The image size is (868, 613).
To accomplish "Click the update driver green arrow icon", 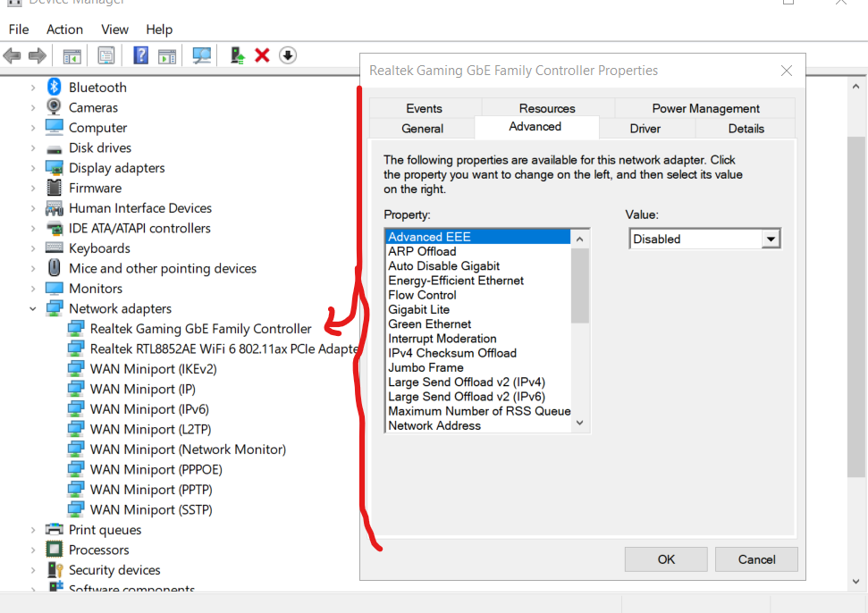I will pos(238,55).
